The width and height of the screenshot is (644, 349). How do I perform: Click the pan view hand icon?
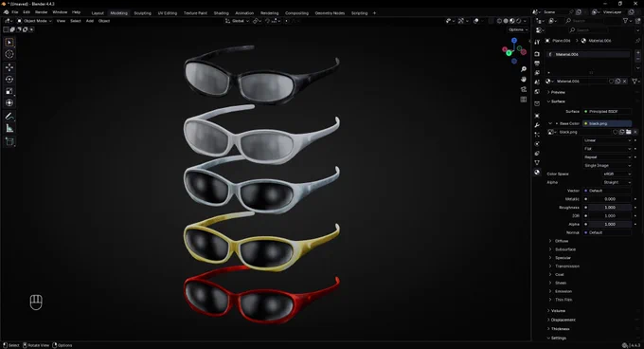[523, 80]
